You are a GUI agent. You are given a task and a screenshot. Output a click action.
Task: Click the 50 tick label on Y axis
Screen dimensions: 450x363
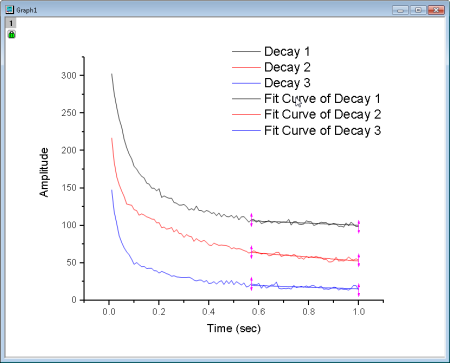pos(71,263)
